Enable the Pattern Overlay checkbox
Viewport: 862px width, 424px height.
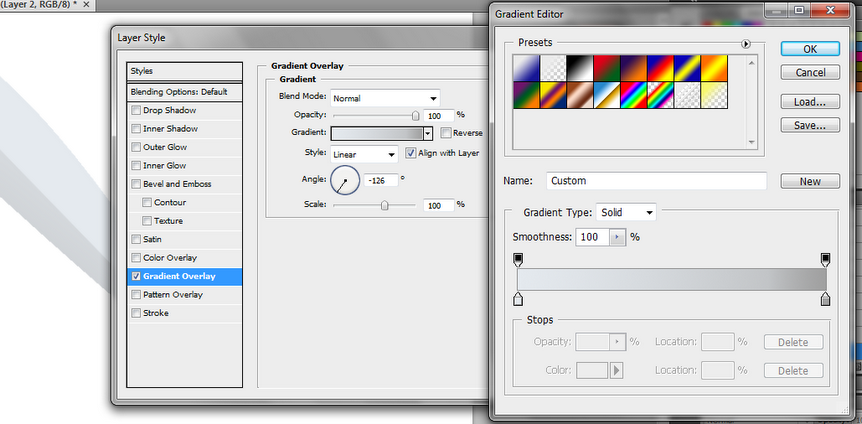click(136, 295)
